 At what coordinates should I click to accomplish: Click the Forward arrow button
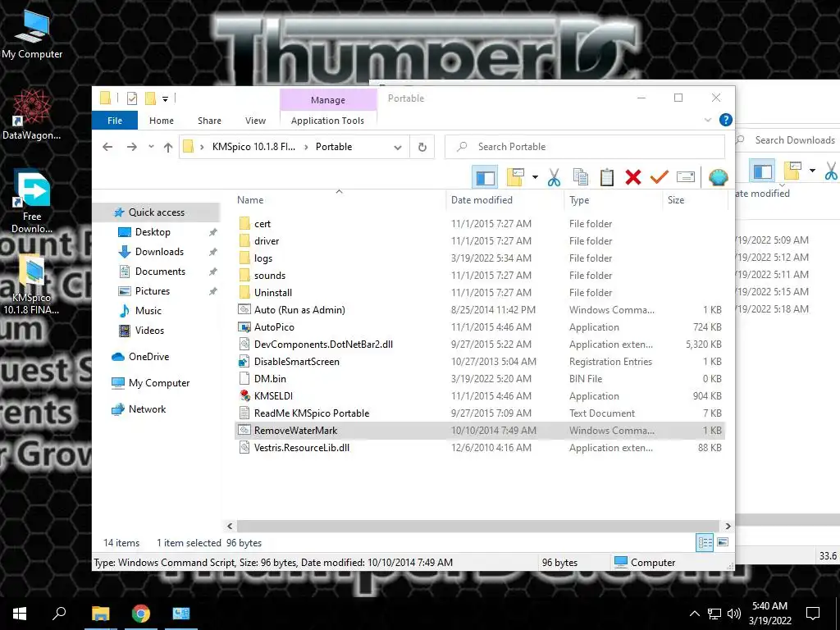click(x=132, y=147)
